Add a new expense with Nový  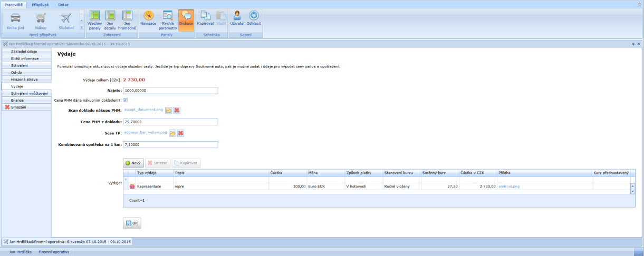133,163
